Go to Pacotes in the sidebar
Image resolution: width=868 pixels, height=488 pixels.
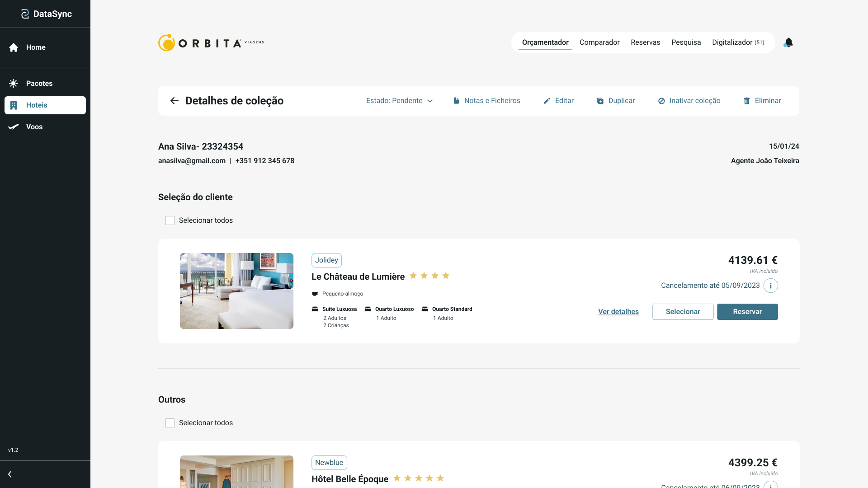click(x=39, y=84)
